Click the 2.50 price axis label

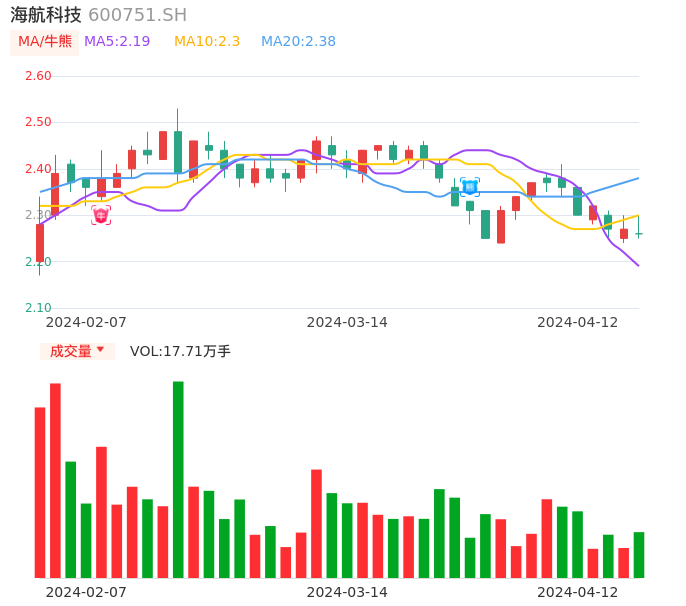[x=38, y=122]
